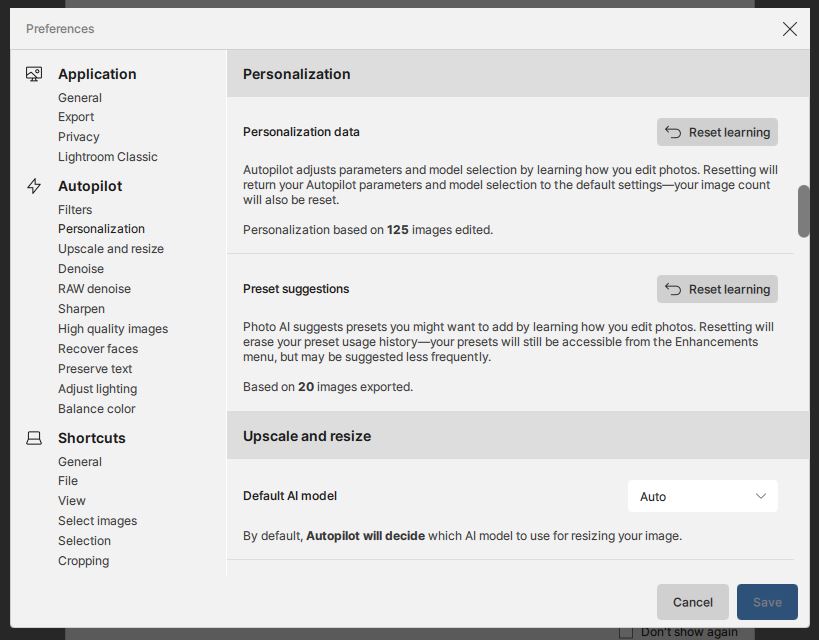Viewport: 819px width, 640px height.
Task: Open the Privacy preferences page
Action: [78, 136]
